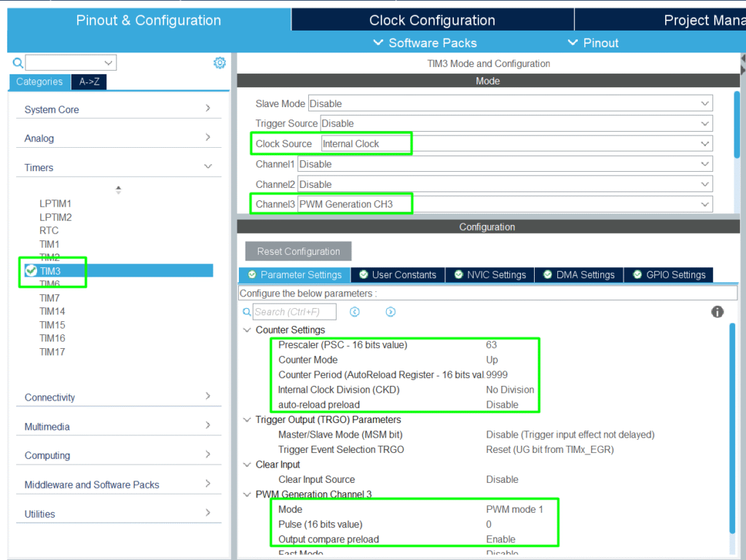This screenshot has width=746, height=560.
Task: Click the magnifier icon beside the parameter search field
Action: click(x=247, y=312)
